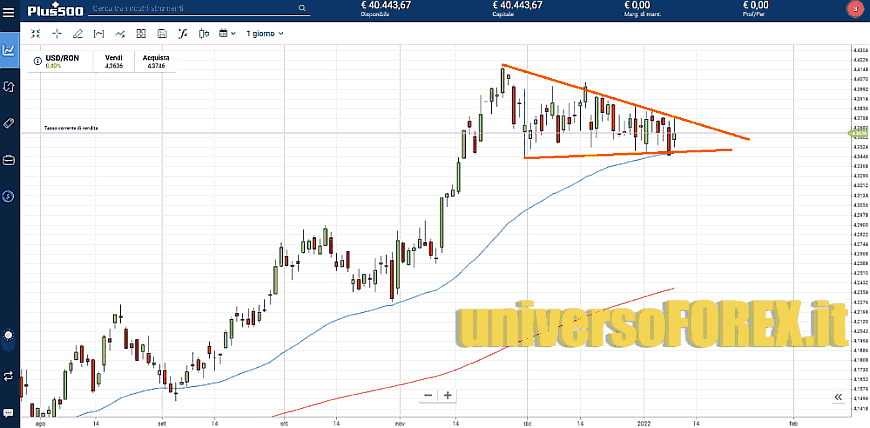Open the hamburger main menu
The width and height of the screenshot is (870, 428).
(9, 10)
